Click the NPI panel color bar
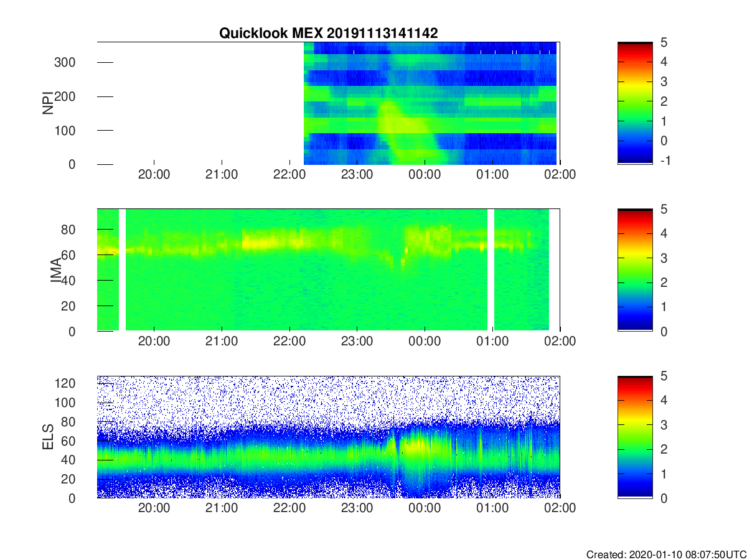Image resolution: width=747 pixels, height=560 pixels. point(635,103)
